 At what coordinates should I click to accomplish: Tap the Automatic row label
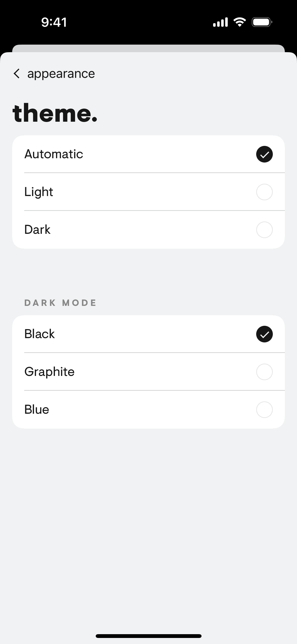pos(54,154)
